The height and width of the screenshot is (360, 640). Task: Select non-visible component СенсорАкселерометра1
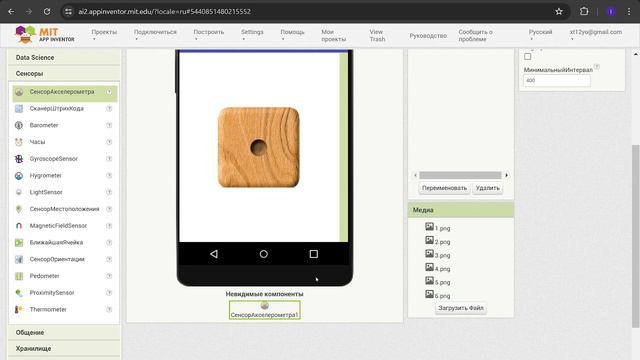tap(264, 310)
